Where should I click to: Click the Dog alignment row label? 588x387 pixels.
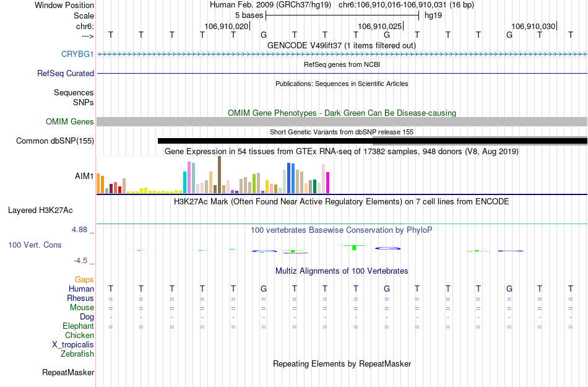point(87,317)
